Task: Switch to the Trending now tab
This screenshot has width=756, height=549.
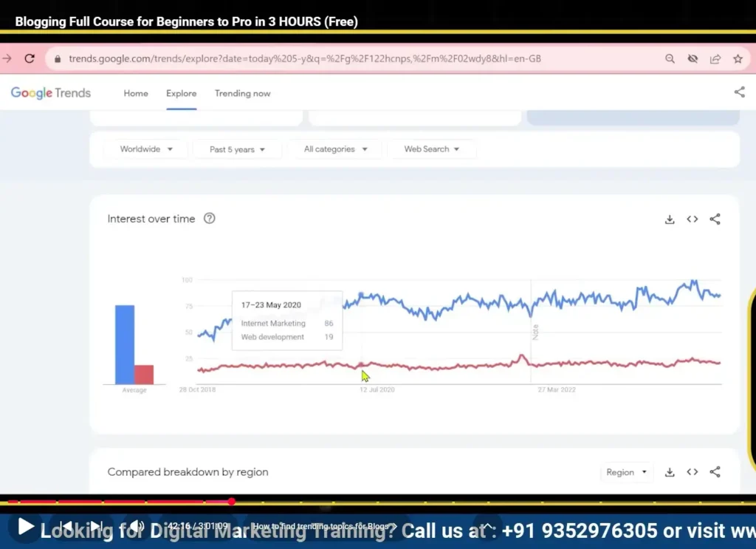Action: 242,93
